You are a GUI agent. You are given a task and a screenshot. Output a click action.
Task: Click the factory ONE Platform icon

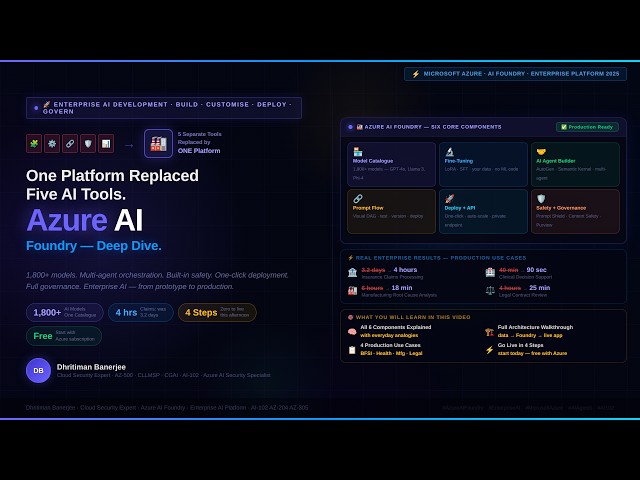(158, 144)
